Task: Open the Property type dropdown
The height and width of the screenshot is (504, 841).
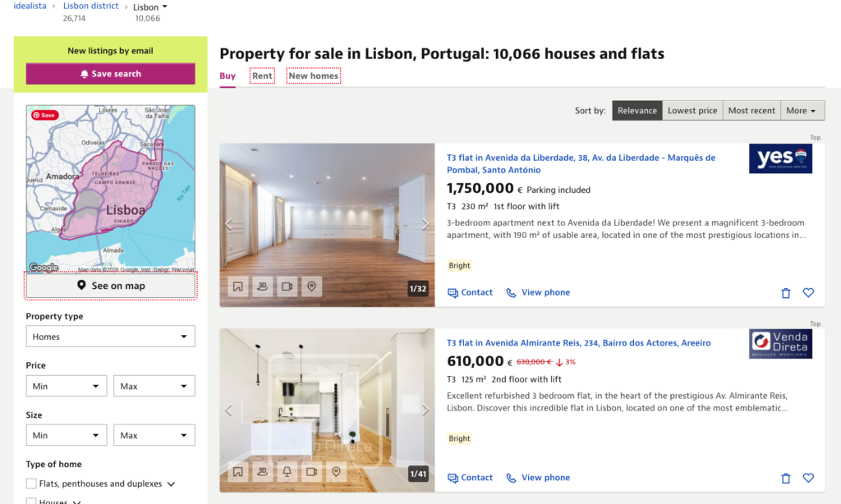Action: [110, 336]
